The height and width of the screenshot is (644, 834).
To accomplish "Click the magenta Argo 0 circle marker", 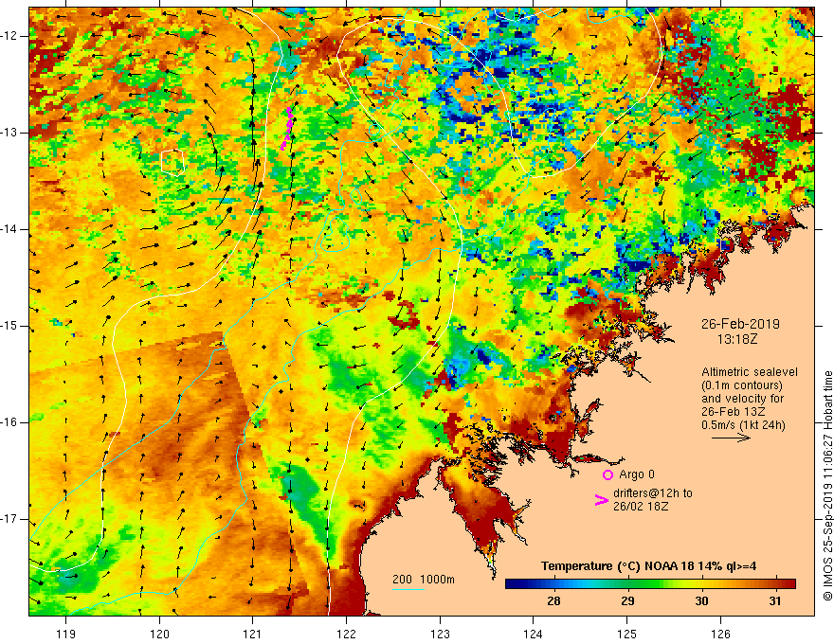I will (607, 474).
